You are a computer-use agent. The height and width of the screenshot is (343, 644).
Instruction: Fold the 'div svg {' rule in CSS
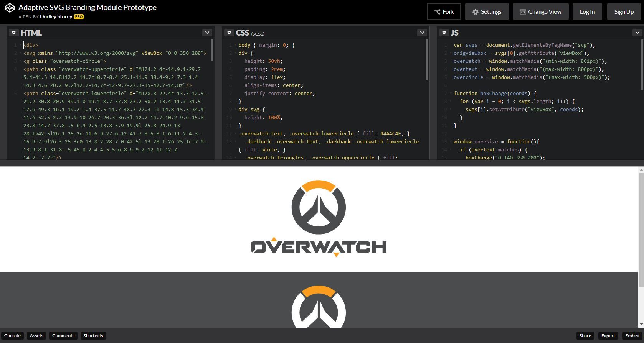(235, 110)
